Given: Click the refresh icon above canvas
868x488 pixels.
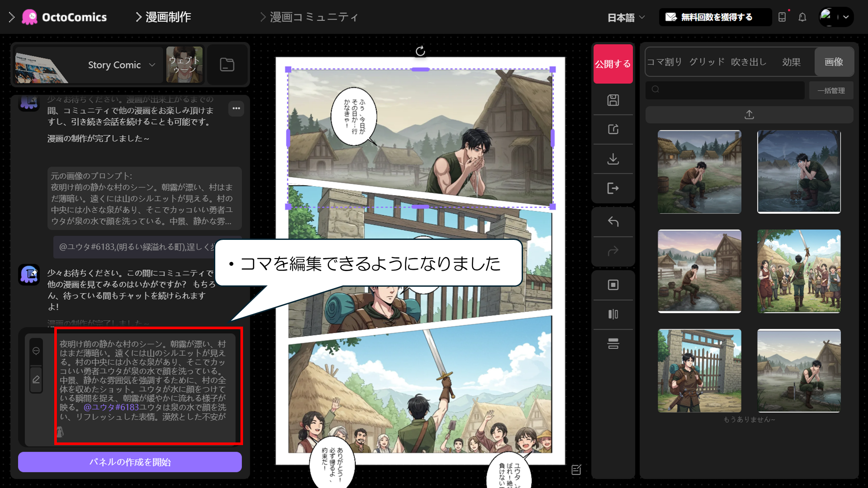Looking at the screenshot, I should pos(420,51).
